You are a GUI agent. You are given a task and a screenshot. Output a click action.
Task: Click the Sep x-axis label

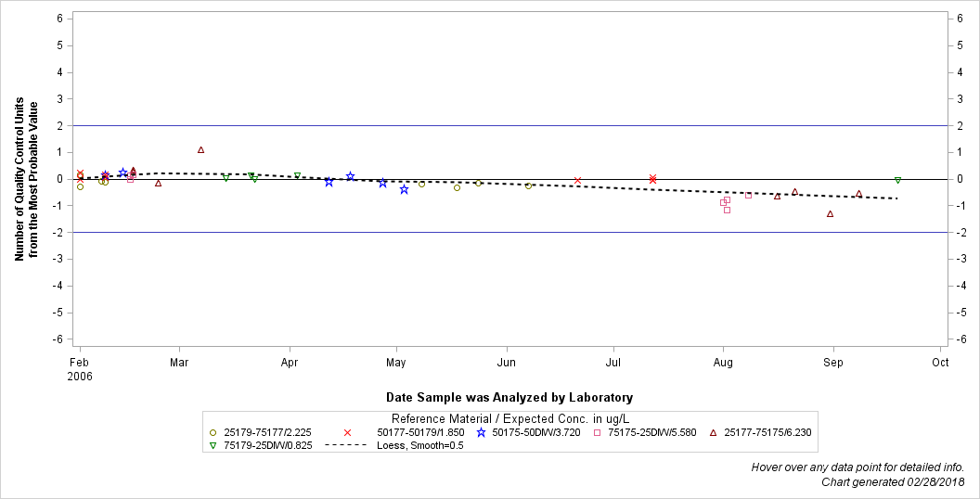coord(833,363)
